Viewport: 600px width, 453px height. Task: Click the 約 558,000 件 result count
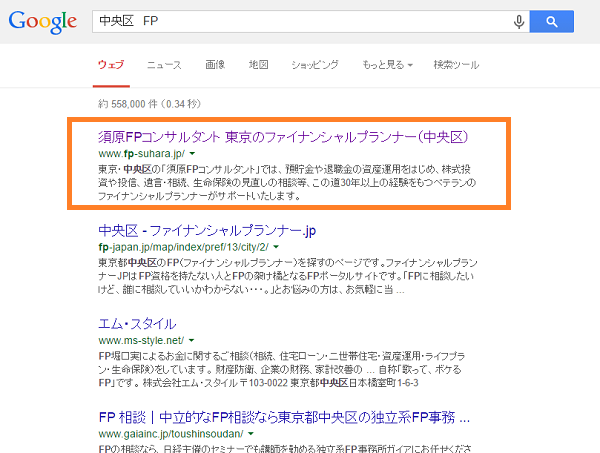pyautogui.click(x=149, y=104)
